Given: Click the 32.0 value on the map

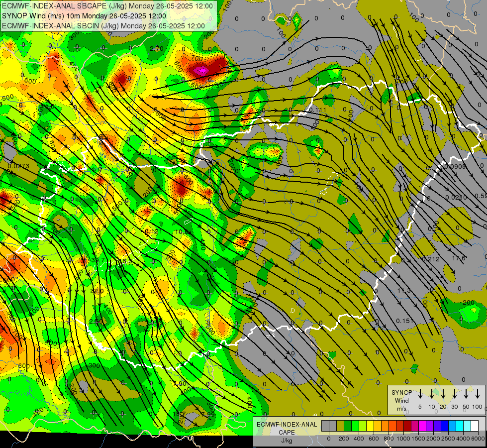Looking at the screenshot, I should [x=97, y=291].
